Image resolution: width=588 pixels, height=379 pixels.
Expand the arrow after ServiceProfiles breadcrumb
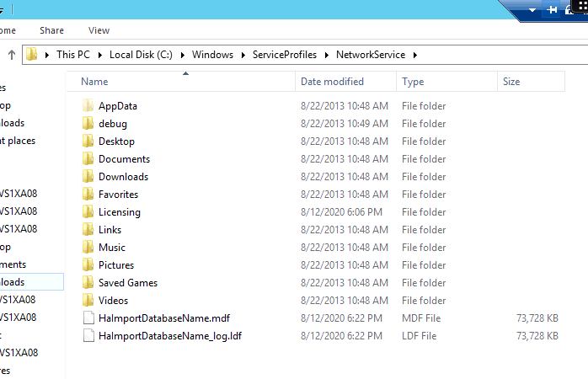(x=327, y=55)
